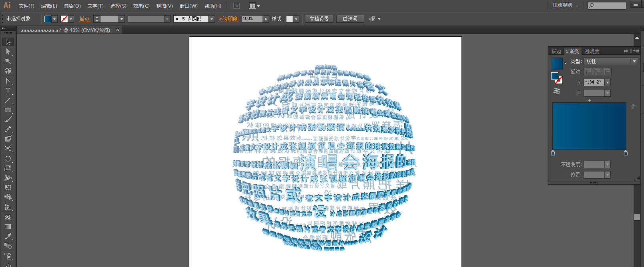The image size is (644, 267).
Task: Select the Ellipse tool
Action: tap(8, 110)
